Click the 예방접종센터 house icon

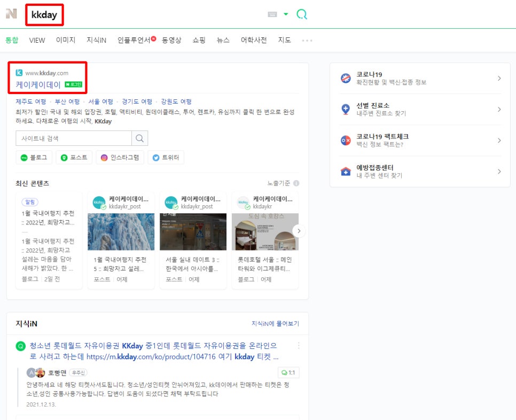click(346, 172)
